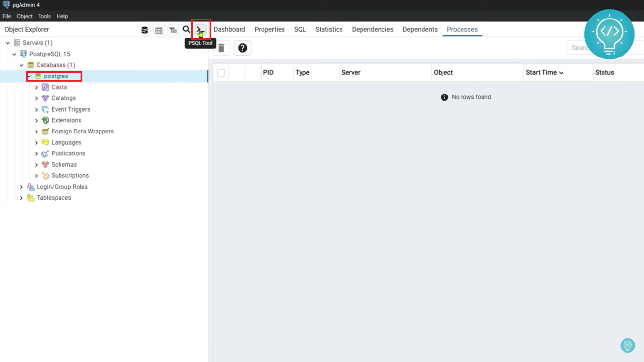Switch to the Statistics tab
Image resolution: width=644 pixels, height=362 pixels.
[328, 29]
